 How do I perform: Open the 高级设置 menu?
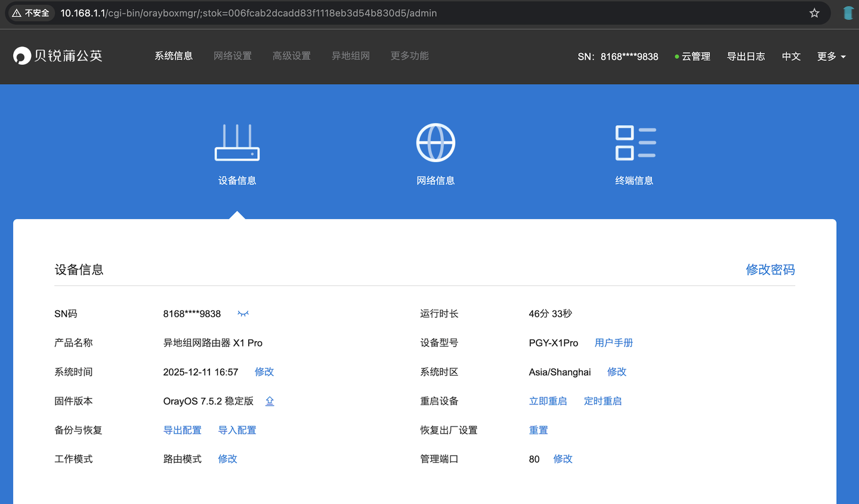(292, 55)
